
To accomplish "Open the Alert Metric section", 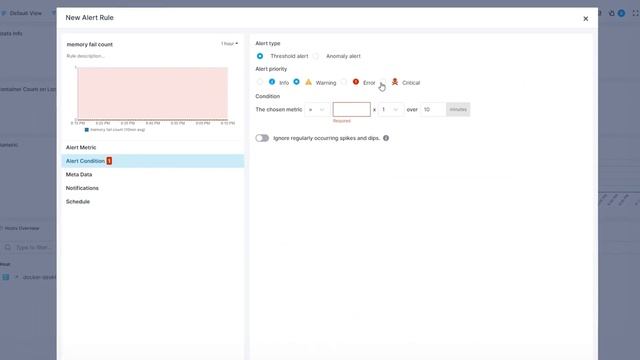I will click(x=153, y=147).
